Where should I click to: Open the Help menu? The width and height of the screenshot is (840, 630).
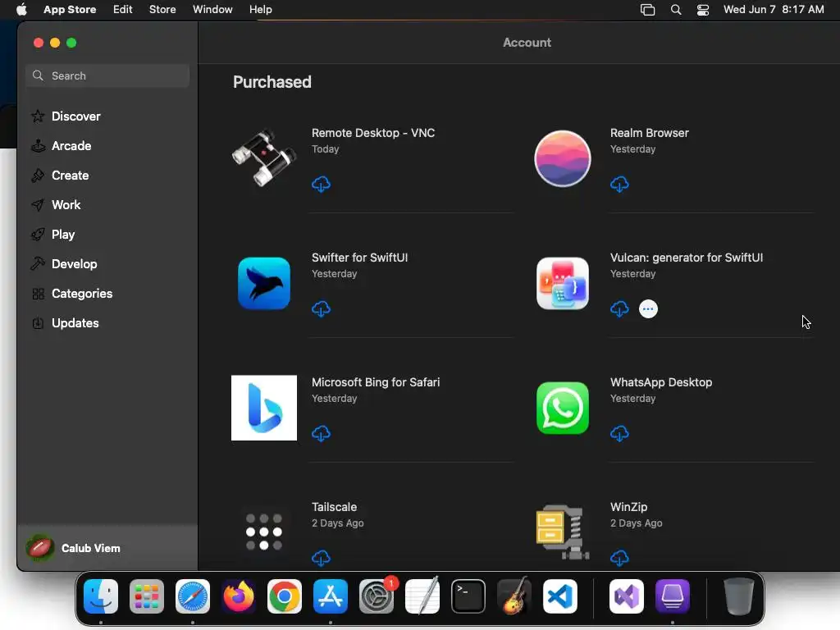[x=260, y=10]
